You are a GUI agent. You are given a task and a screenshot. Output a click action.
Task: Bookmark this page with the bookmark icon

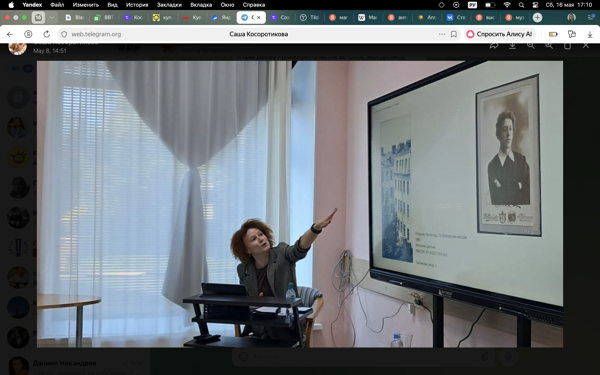[x=454, y=34]
